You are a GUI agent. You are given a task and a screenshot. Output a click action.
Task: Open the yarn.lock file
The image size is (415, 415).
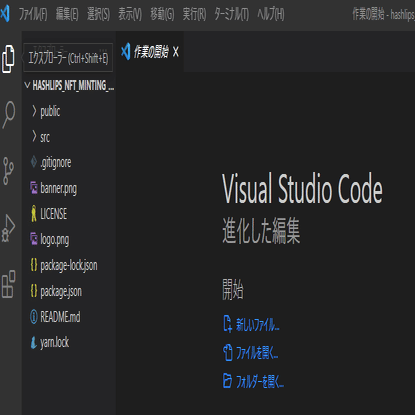tap(55, 342)
